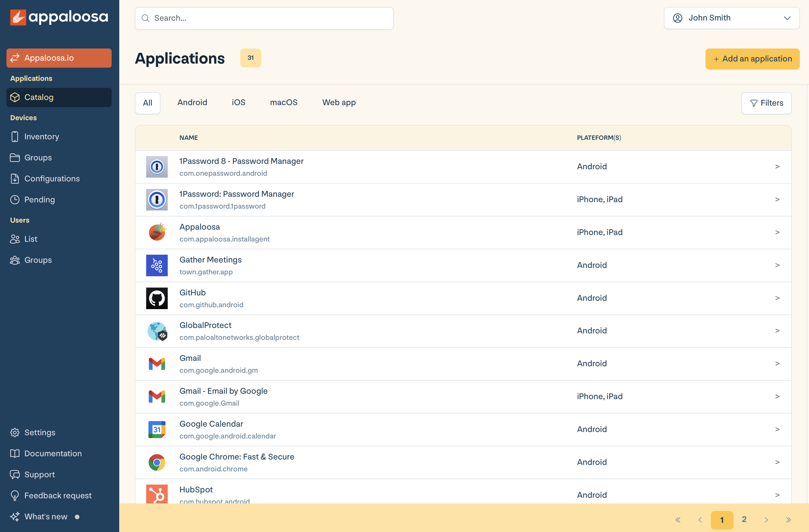The width and height of the screenshot is (809, 532).
Task: Open Google Calendar row chevron
Action: 777,429
